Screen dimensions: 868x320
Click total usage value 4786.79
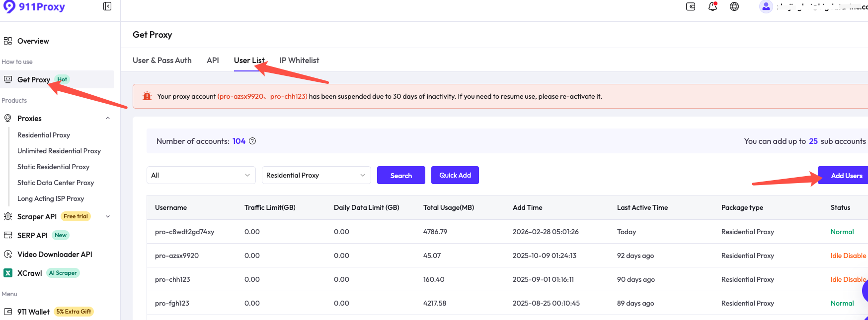(435, 232)
